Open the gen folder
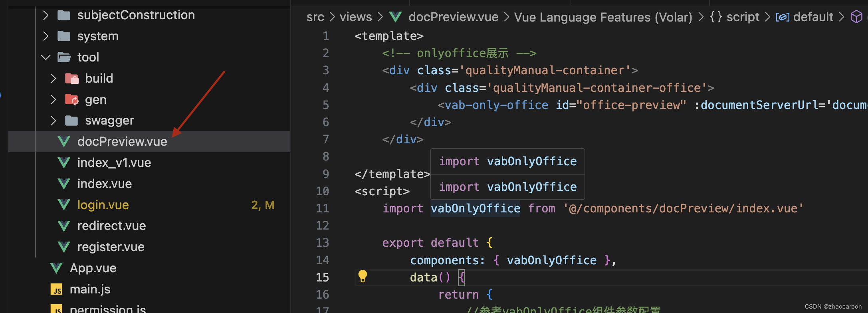The width and height of the screenshot is (868, 313). (149, 99)
